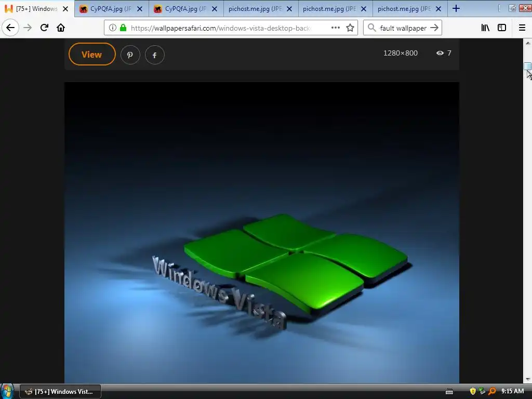Screen dimensions: 532x399
Task: Open the Firefox home page
Action: point(61,28)
